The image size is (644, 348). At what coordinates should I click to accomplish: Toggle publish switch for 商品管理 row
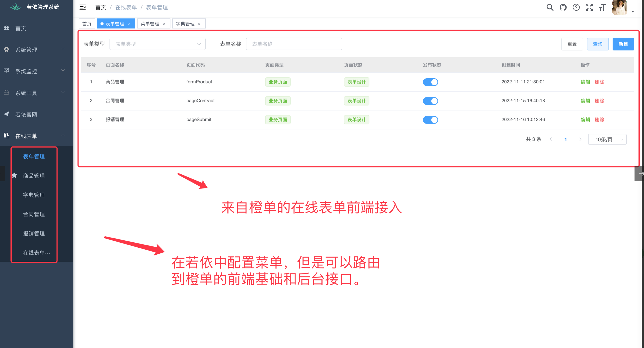pyautogui.click(x=430, y=82)
